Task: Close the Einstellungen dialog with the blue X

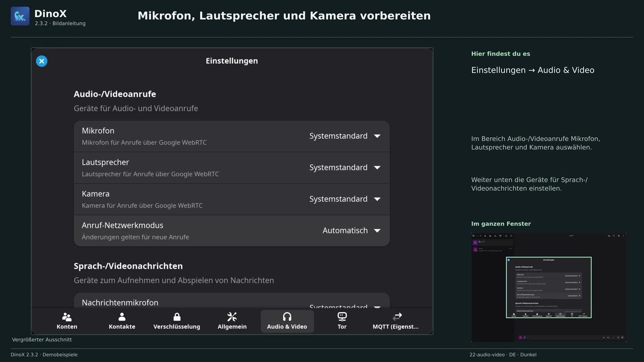Action: (x=42, y=61)
